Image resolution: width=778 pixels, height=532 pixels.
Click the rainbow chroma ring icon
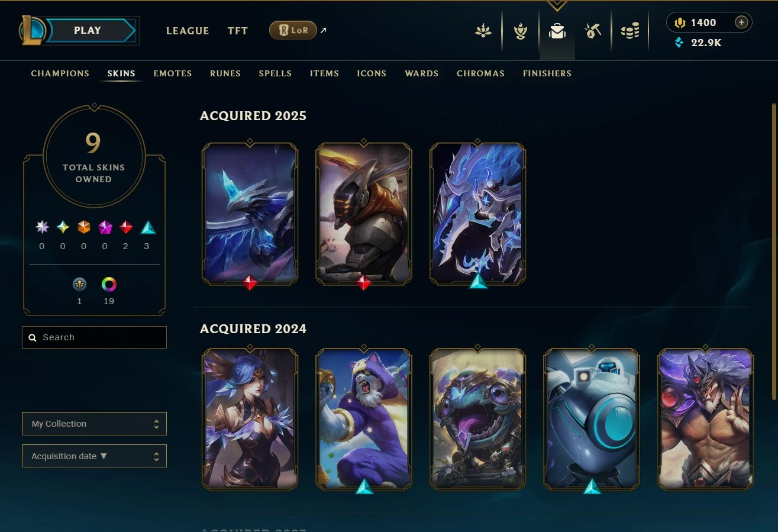coord(109,285)
